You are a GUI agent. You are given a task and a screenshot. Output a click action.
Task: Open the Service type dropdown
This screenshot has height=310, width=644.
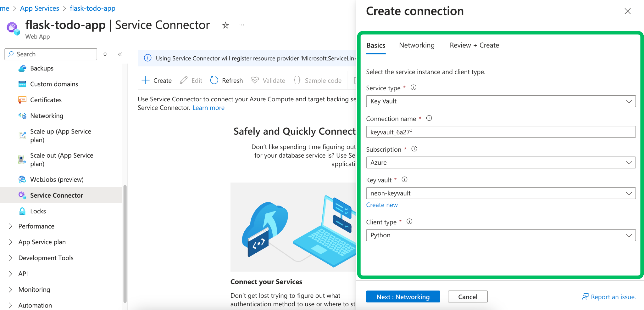coord(501,101)
